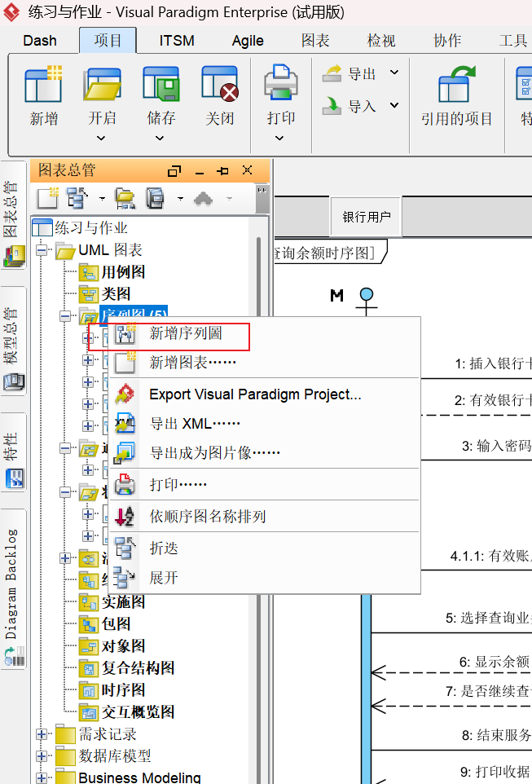Switch to the 图表 ribbon tab
Viewport: 532px width, 784px height.
(315, 41)
